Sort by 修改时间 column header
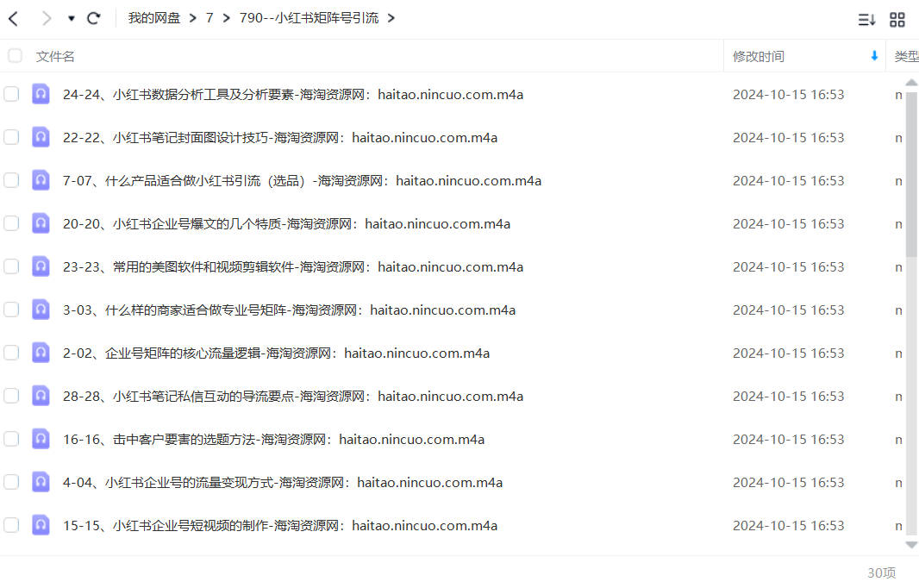 [759, 56]
